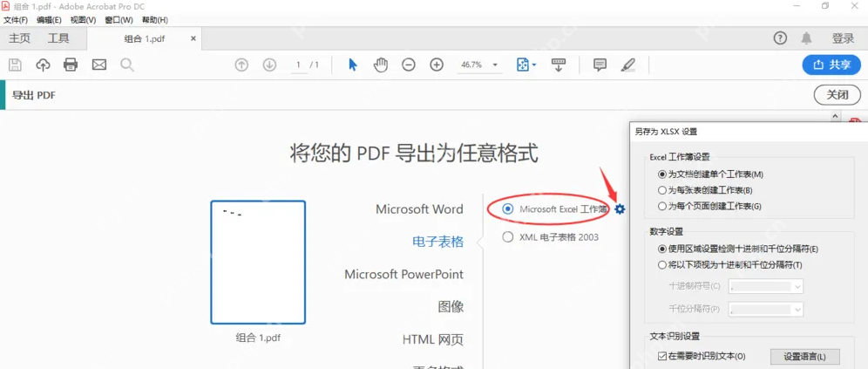Select the arrow selection tool

tap(353, 65)
